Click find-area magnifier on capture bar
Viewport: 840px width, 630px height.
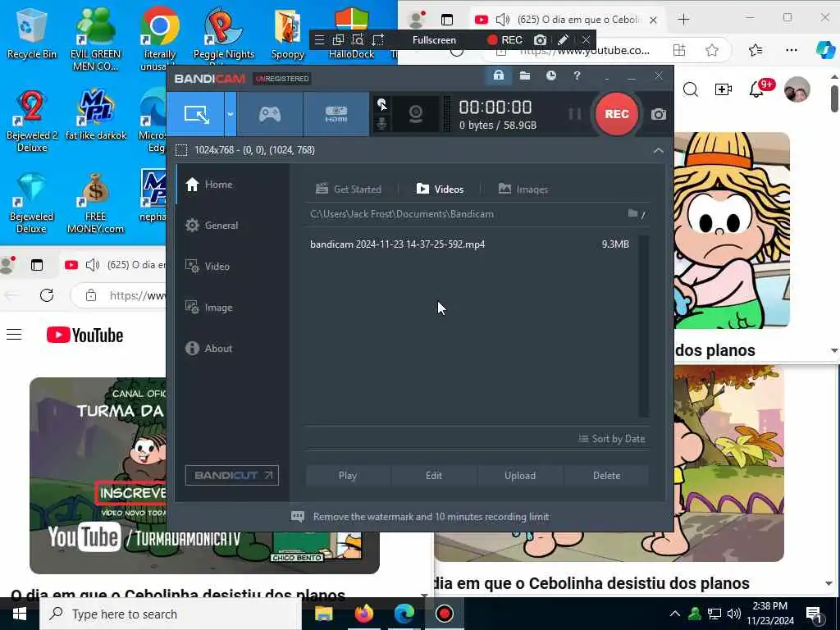click(x=358, y=40)
